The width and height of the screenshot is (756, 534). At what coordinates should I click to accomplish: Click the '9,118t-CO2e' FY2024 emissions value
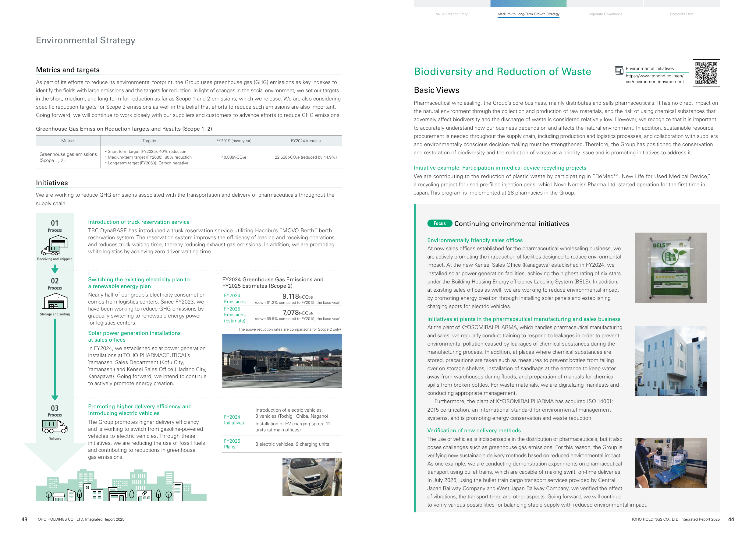298,297
